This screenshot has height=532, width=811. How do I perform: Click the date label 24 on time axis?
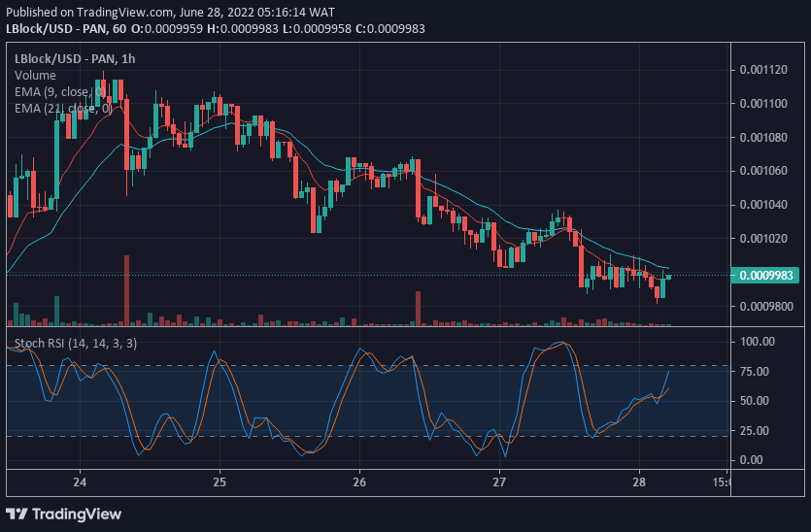(x=80, y=482)
